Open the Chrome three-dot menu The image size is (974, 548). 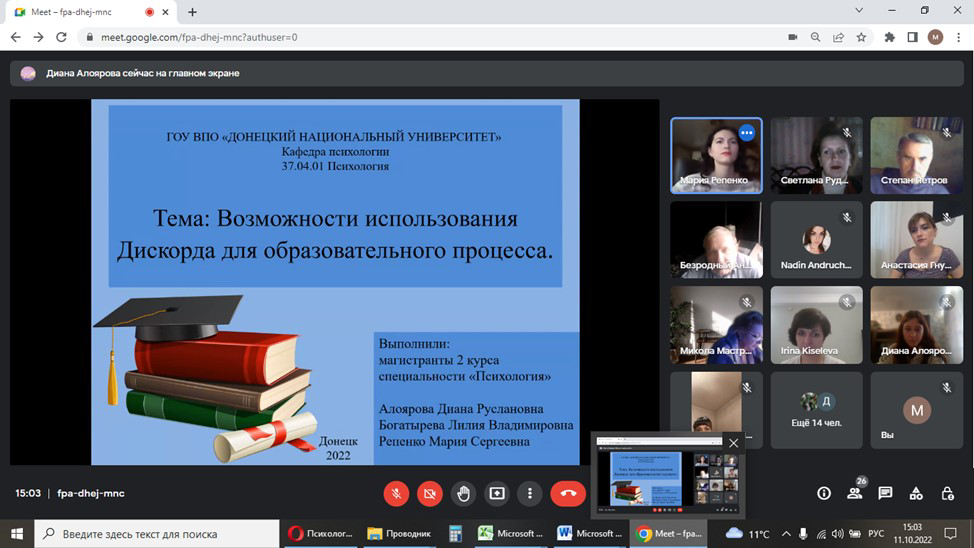click(x=958, y=37)
